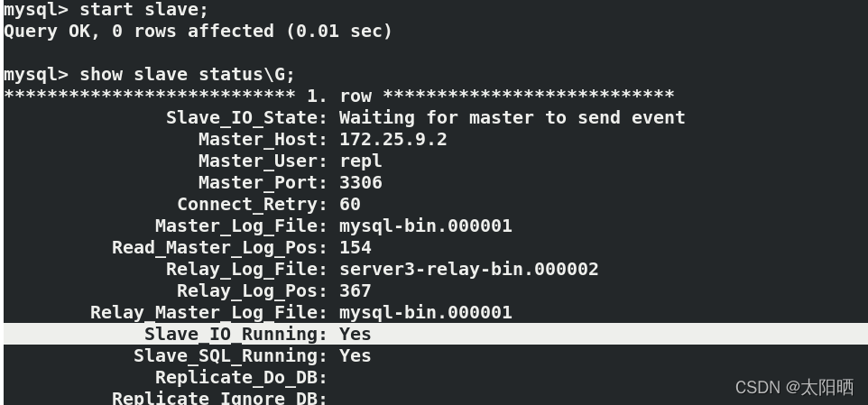Click the Replicate_Ignore_DB label
This screenshot has height=405, width=868.
(x=220, y=398)
